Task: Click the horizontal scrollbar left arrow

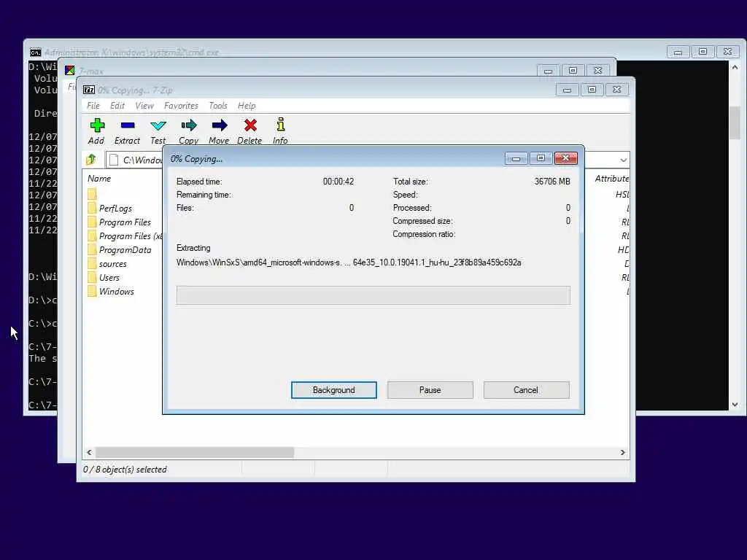Action: pyautogui.click(x=89, y=452)
